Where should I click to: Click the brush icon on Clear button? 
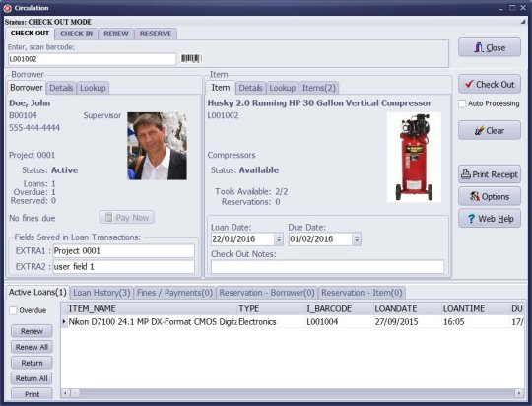click(x=479, y=131)
